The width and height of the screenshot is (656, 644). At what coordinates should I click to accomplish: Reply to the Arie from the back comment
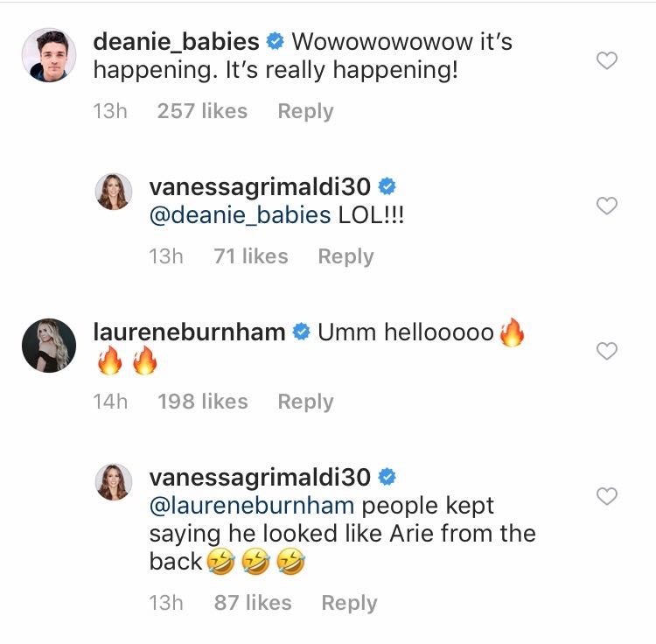[349, 603]
